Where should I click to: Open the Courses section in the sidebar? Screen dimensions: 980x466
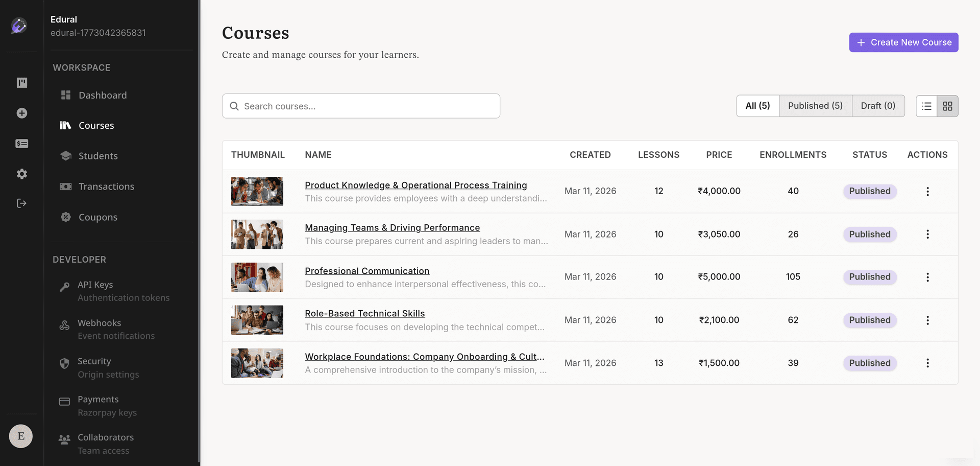pos(96,125)
